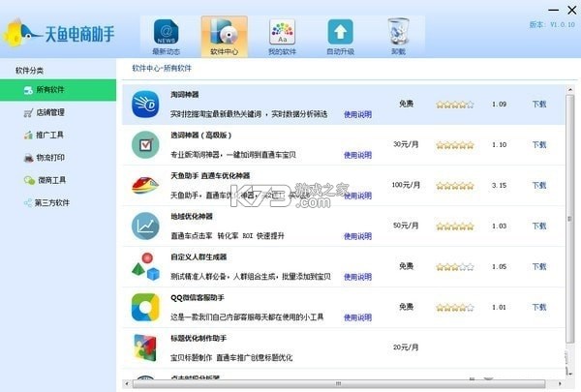Open 使用说明 for 淘词神器

click(x=357, y=114)
